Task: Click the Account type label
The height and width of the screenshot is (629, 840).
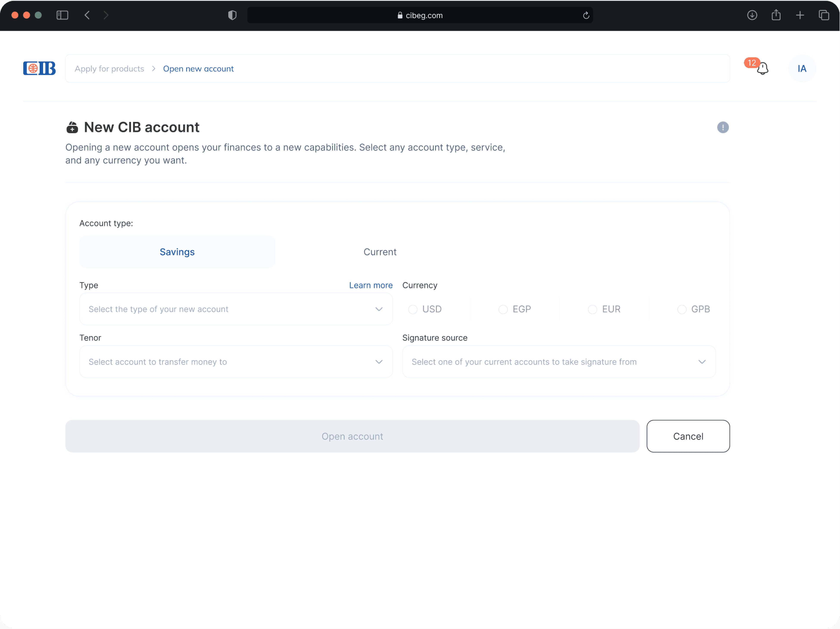Action: click(x=106, y=223)
